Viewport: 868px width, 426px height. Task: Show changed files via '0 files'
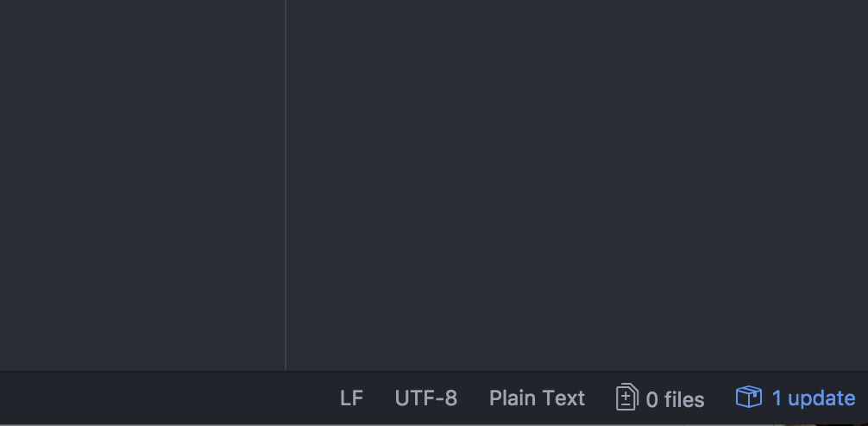660,398
